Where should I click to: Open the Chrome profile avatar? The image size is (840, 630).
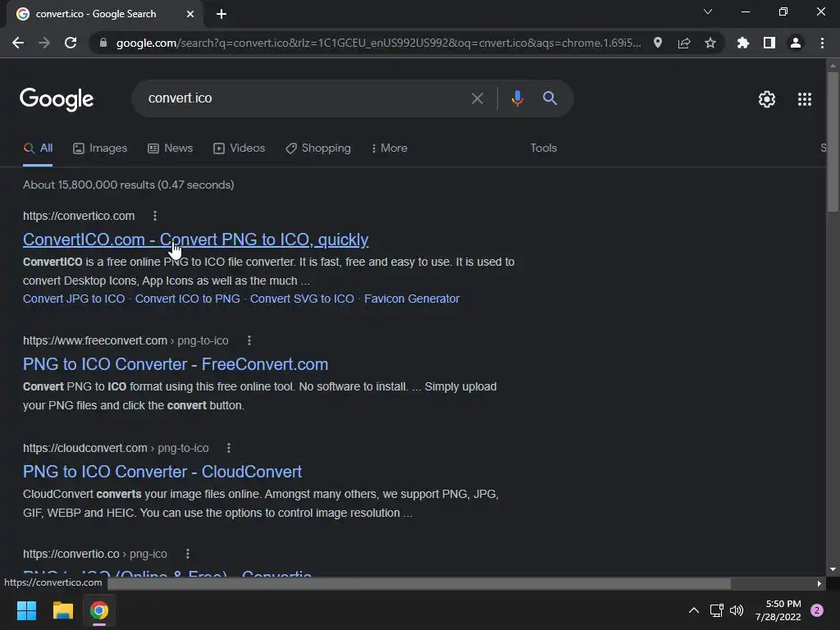pos(796,43)
